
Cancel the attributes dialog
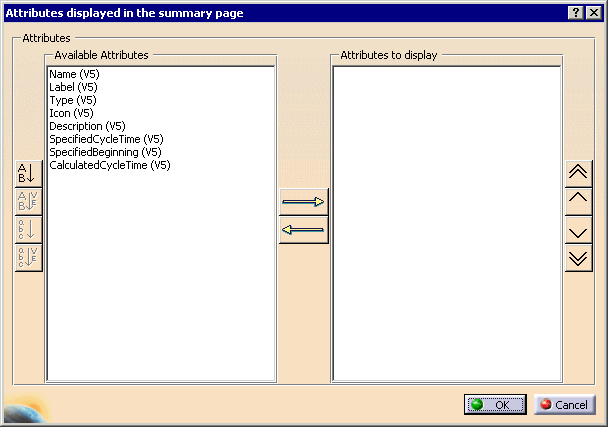[563, 405]
